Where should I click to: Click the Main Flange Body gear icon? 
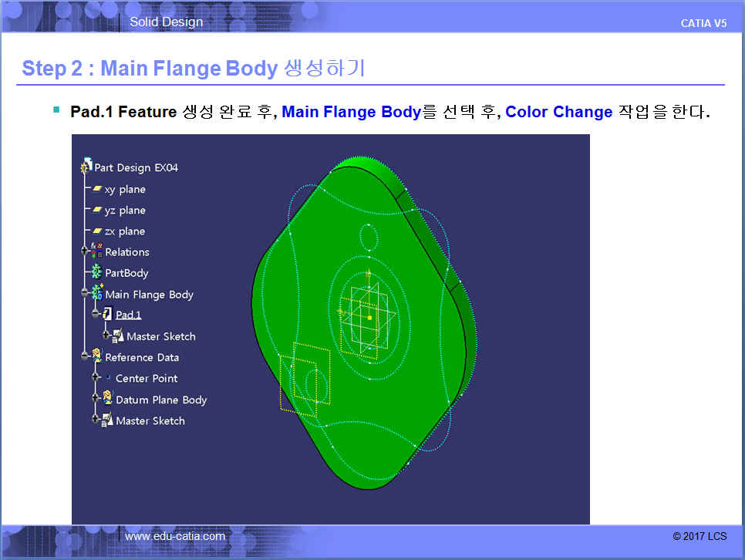(97, 292)
